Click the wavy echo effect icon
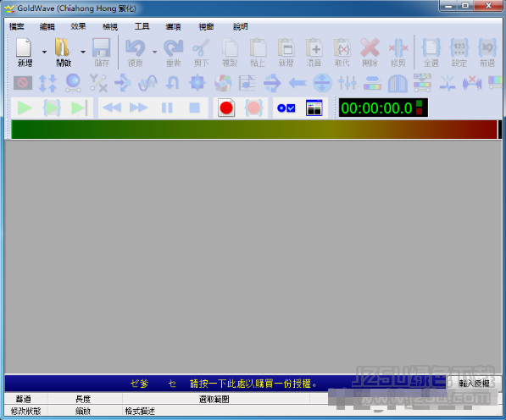The width and height of the screenshot is (506, 420). tap(147, 83)
